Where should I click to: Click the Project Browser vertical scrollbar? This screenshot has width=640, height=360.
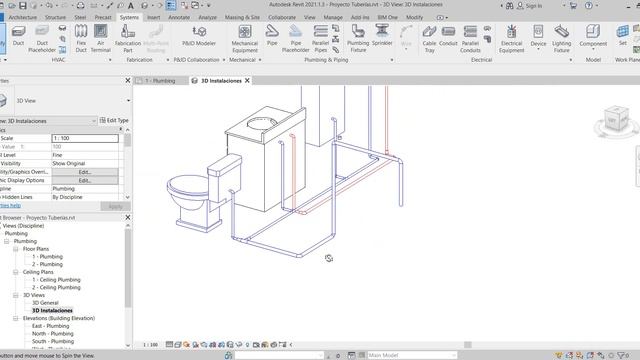[128, 269]
